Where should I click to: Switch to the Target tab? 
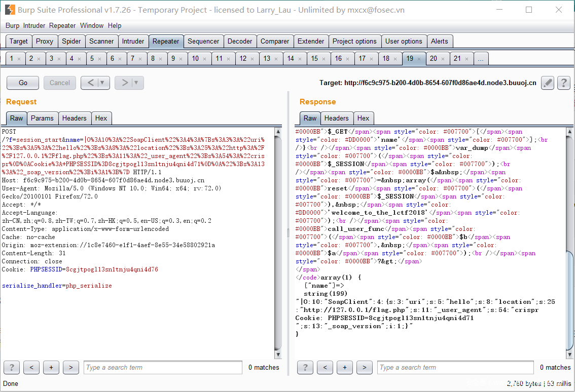[19, 42]
